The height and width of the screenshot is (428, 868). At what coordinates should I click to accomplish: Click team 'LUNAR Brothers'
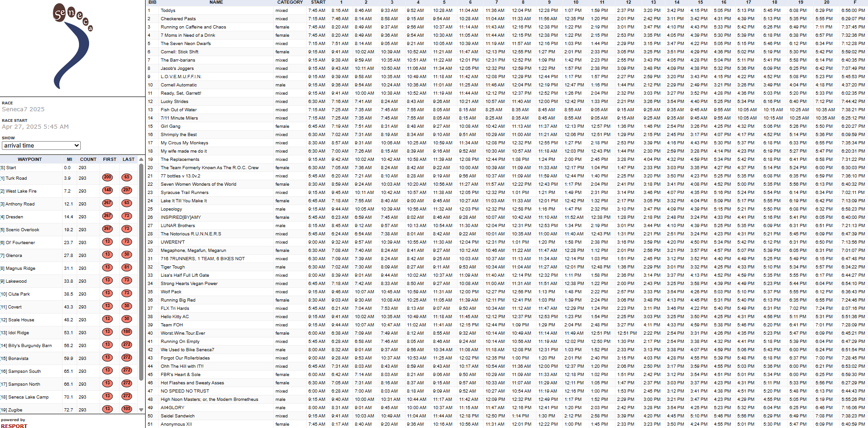pos(178,226)
